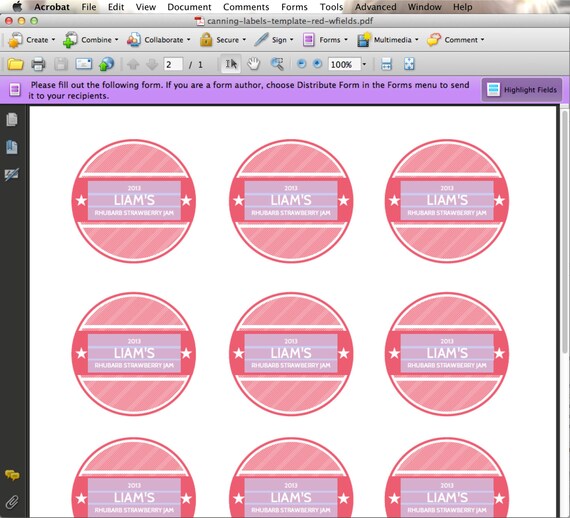Open a file with the folder icon
570x518 pixels.
tap(15, 64)
